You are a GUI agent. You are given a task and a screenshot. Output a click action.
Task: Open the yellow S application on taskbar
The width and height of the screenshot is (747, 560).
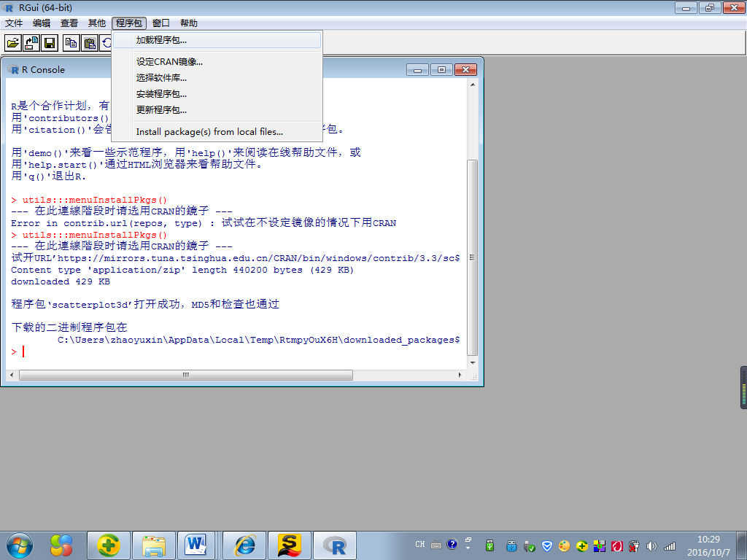click(x=290, y=545)
